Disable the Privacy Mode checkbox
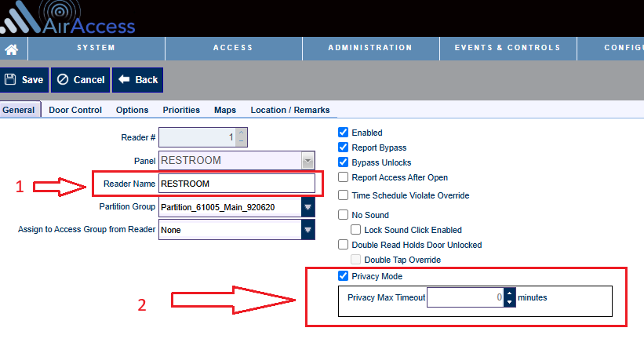The image size is (644, 346). (343, 275)
